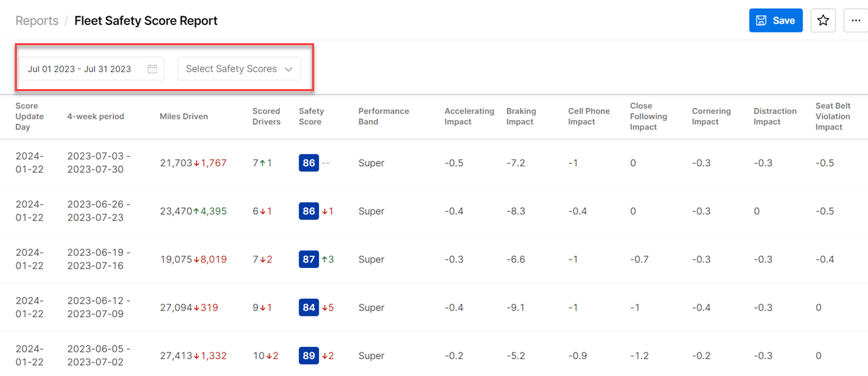Click miles driven value 27,094
Viewport: 868px width, 376px height.
point(176,307)
